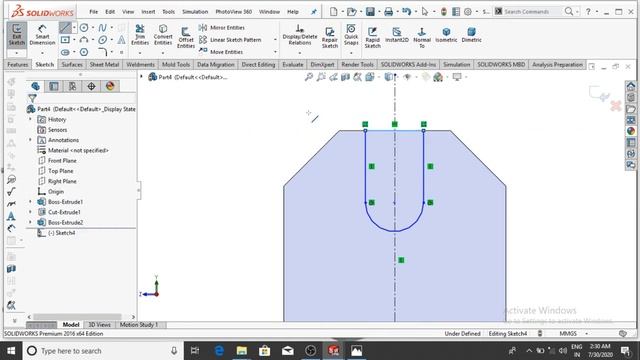Select the Corner Rectangle tool
This screenshot has height=360, width=640.
point(65,40)
